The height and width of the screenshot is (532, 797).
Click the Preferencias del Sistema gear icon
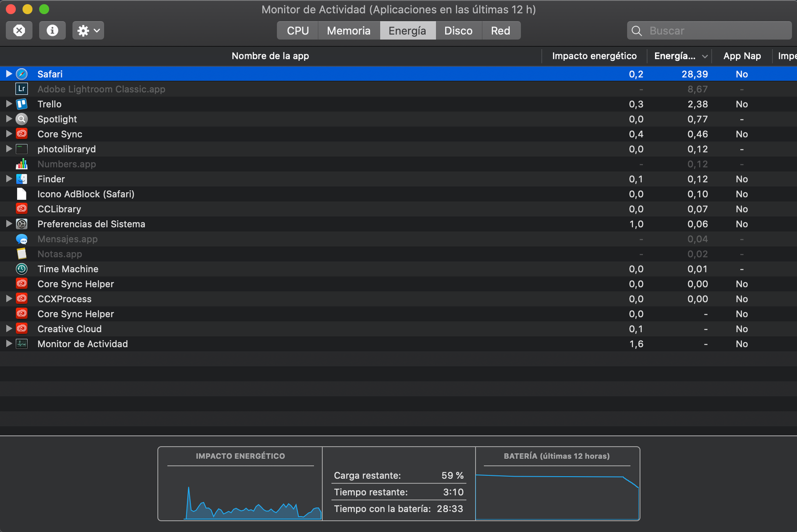[21, 224]
